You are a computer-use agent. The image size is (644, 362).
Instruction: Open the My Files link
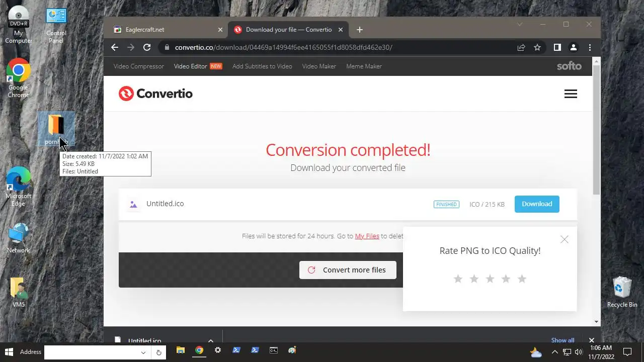pyautogui.click(x=367, y=236)
